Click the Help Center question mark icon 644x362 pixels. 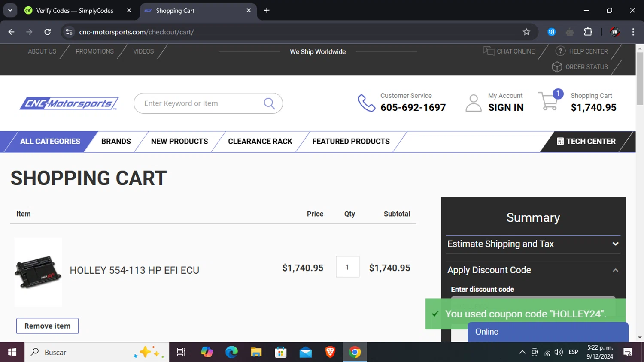(x=560, y=51)
